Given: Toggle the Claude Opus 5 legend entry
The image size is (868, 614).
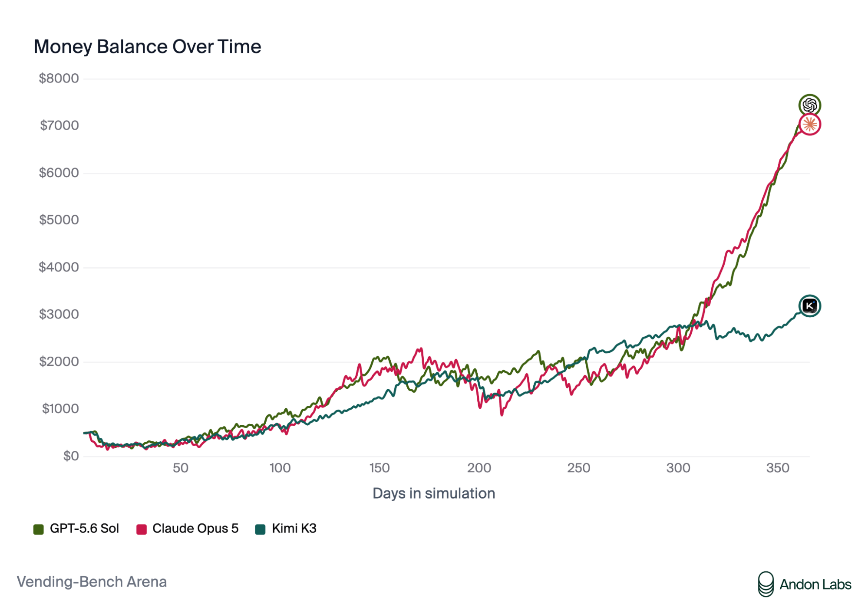Looking at the screenshot, I should click(188, 529).
